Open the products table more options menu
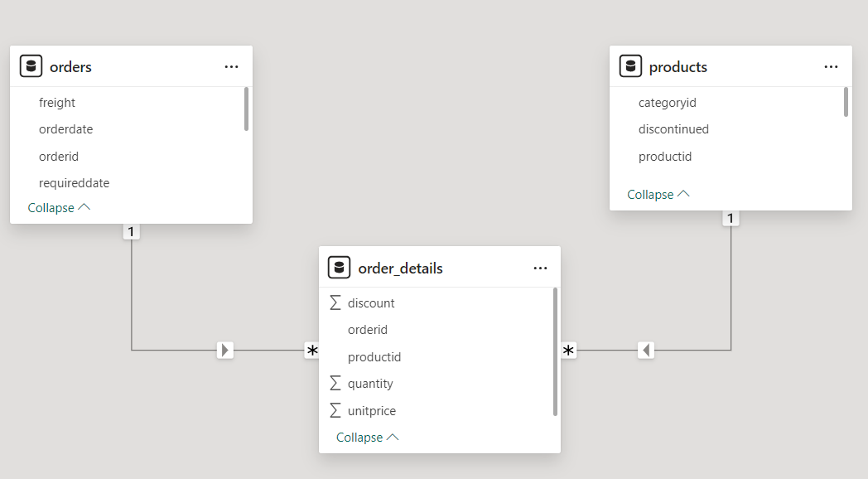The image size is (868, 479). coord(831,67)
